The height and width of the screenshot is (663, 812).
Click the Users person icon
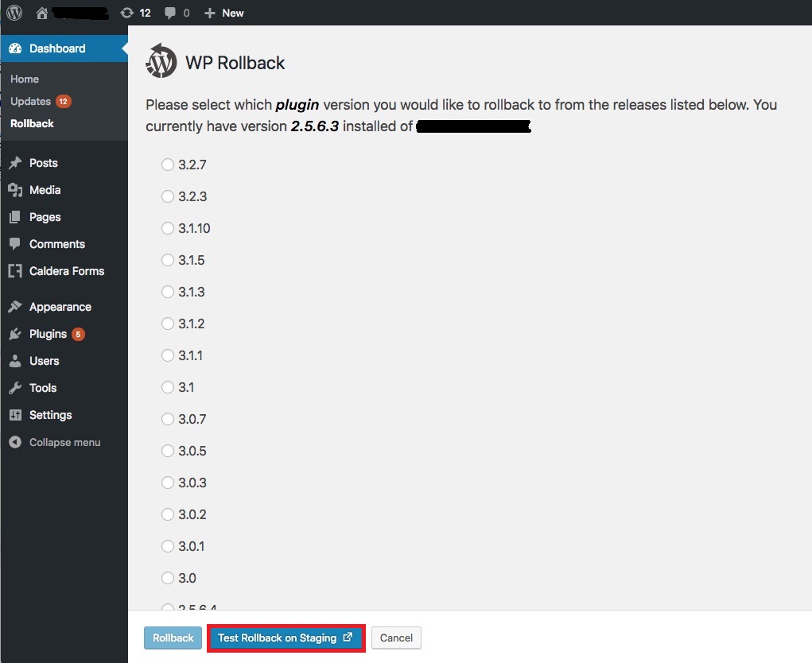point(15,361)
